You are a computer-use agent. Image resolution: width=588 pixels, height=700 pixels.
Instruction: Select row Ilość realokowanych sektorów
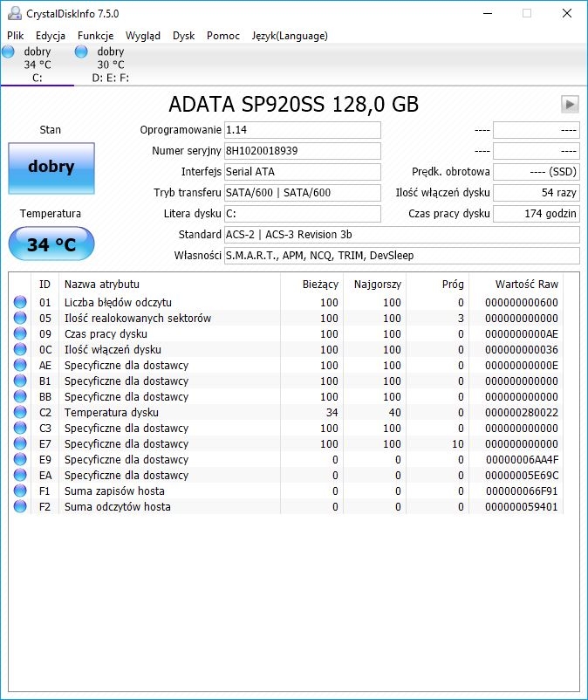click(286, 318)
